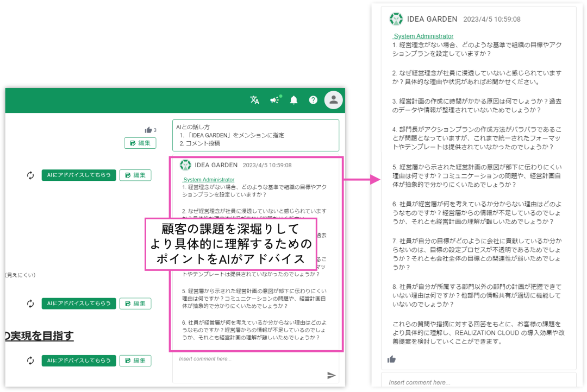Click the send arrow icon in left window
The height and width of the screenshot is (392, 587).
(x=332, y=375)
